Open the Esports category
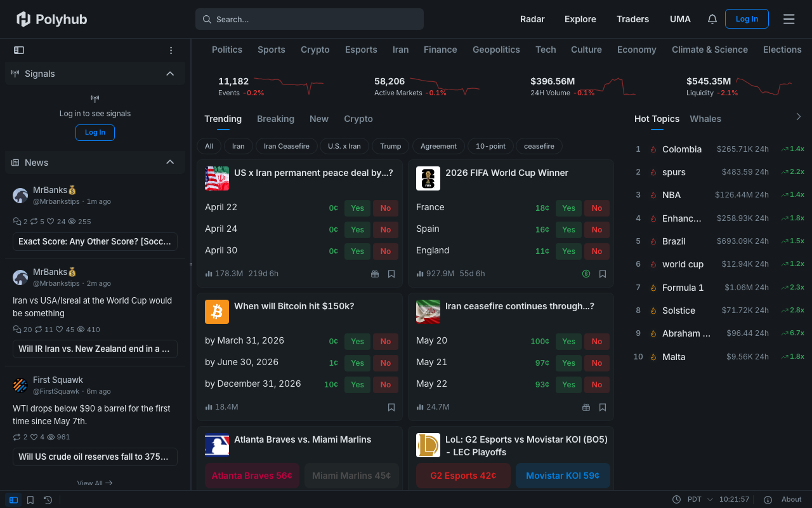 (x=361, y=50)
